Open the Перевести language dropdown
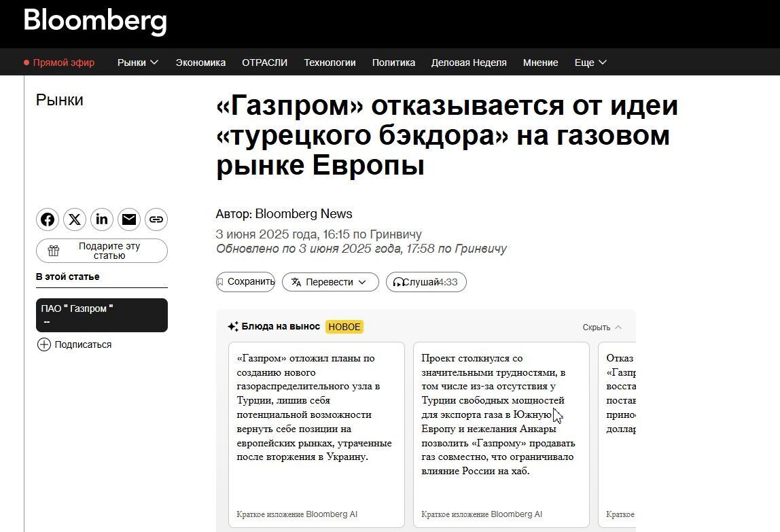Viewport: 780px width, 532px height. [x=330, y=282]
